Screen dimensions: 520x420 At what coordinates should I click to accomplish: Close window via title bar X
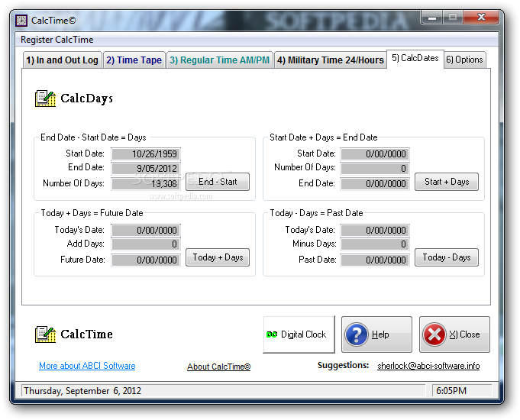[x=481, y=18]
